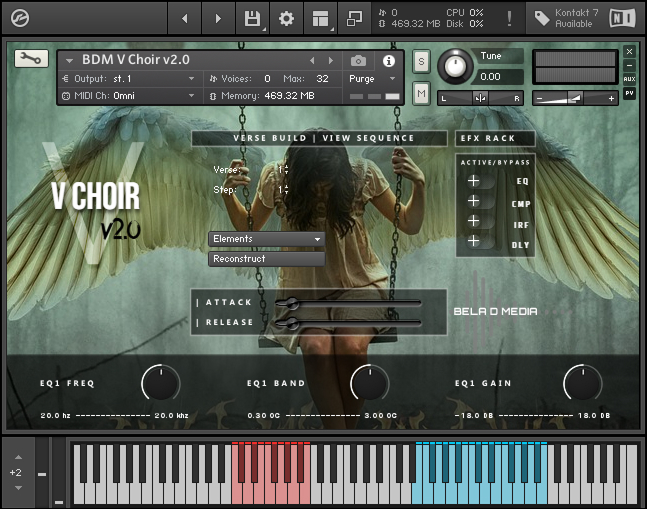Click the volume slider
This screenshot has height=509, width=647.
pyautogui.click(x=575, y=98)
